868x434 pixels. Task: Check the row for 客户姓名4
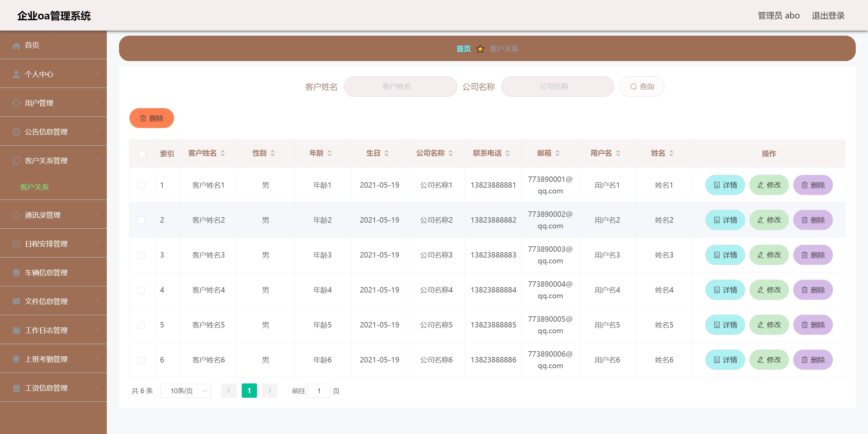(x=141, y=290)
